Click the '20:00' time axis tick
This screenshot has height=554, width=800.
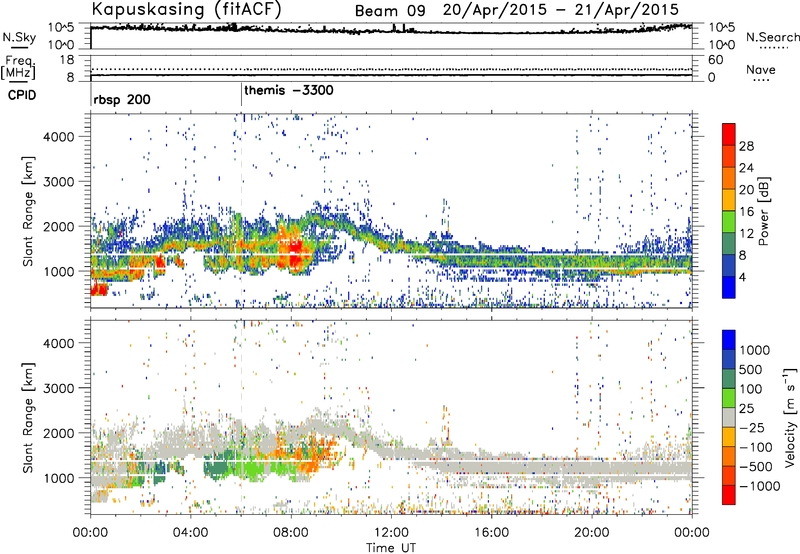[x=592, y=533]
